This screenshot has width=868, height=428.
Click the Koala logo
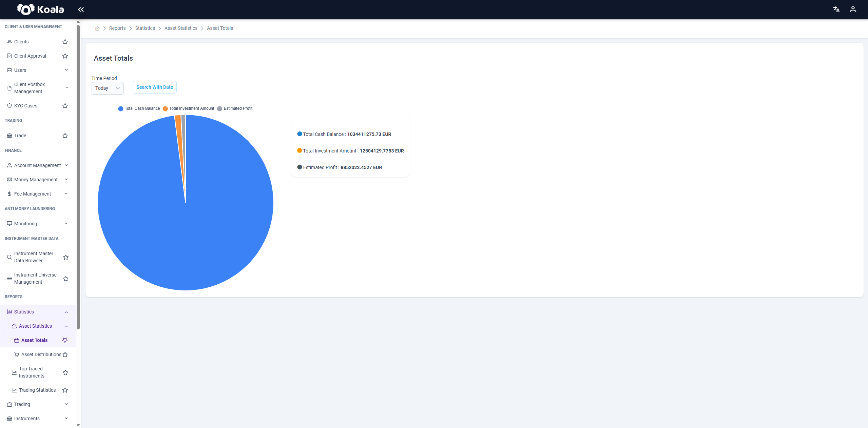point(40,9)
